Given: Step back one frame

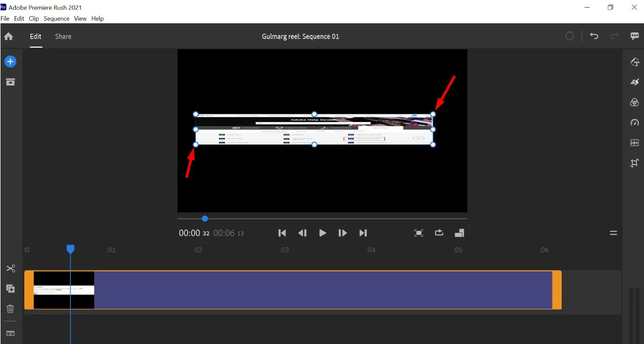Looking at the screenshot, I should click(x=302, y=233).
